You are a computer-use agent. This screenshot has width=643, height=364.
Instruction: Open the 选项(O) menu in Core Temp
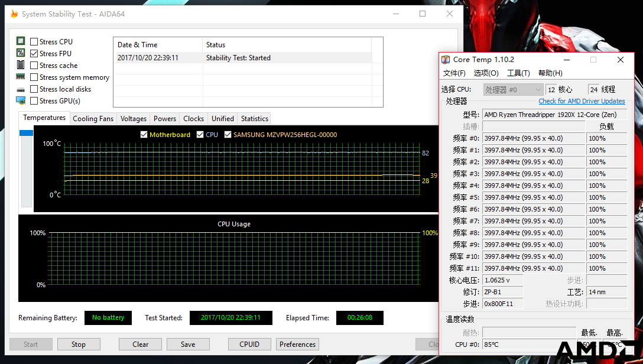pos(486,73)
